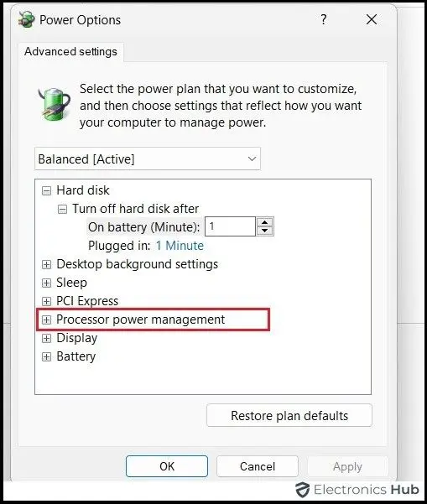Click Restore plan defaults button

pyautogui.click(x=289, y=416)
